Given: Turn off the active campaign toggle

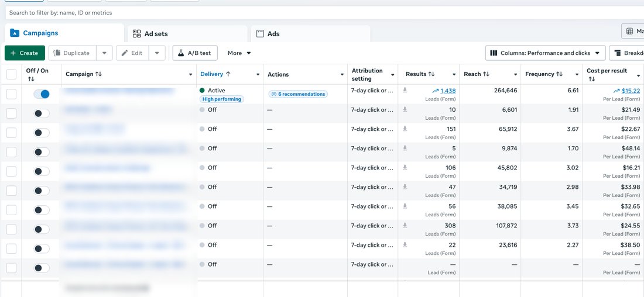Looking at the screenshot, I should click(42, 94).
